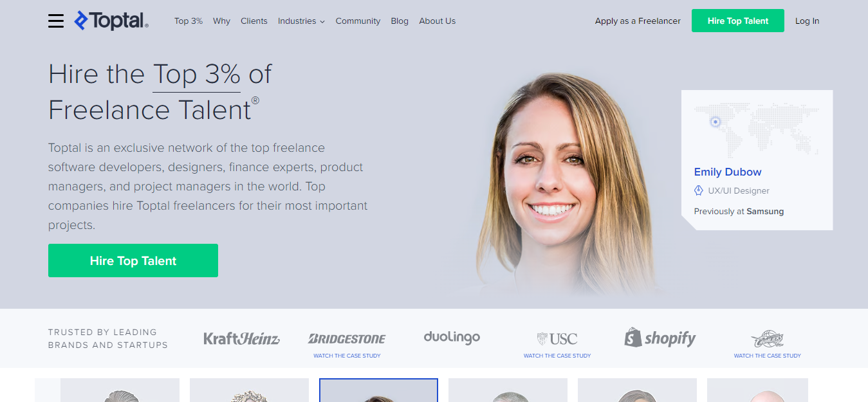Open About Us in the navigation
This screenshot has height=402, width=868.
(438, 21)
